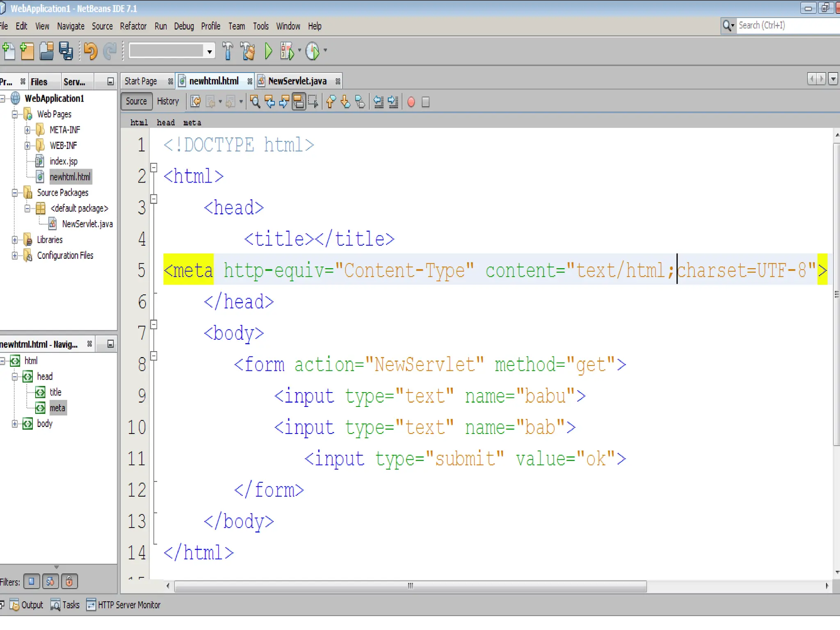Click the Build Project hammer icon
The width and height of the screenshot is (840, 630).
[228, 51]
